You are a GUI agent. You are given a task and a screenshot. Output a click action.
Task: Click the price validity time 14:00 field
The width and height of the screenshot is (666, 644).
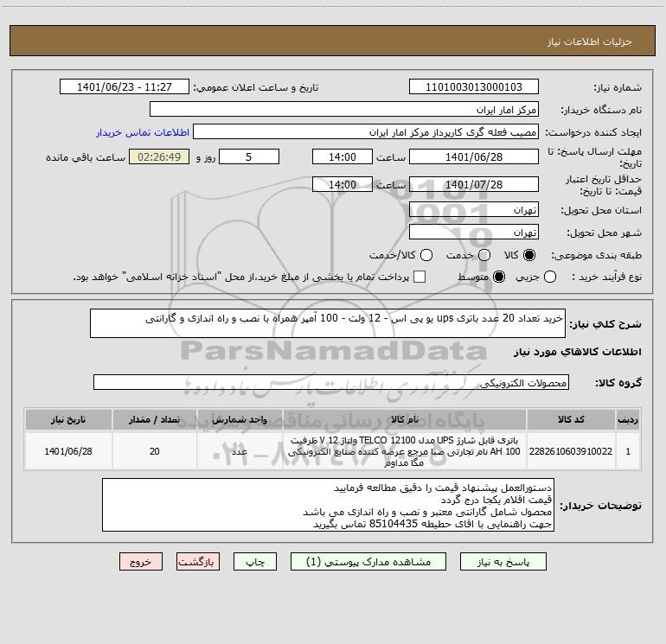343,184
